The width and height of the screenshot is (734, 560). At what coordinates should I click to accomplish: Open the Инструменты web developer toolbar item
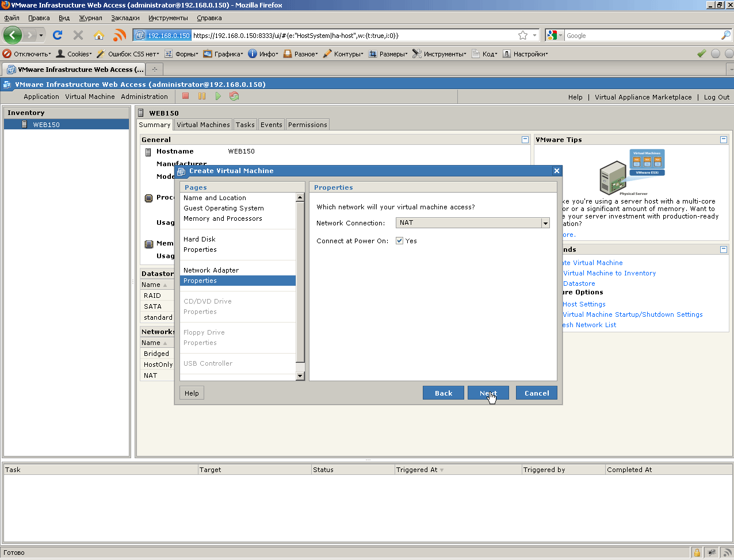pos(440,54)
